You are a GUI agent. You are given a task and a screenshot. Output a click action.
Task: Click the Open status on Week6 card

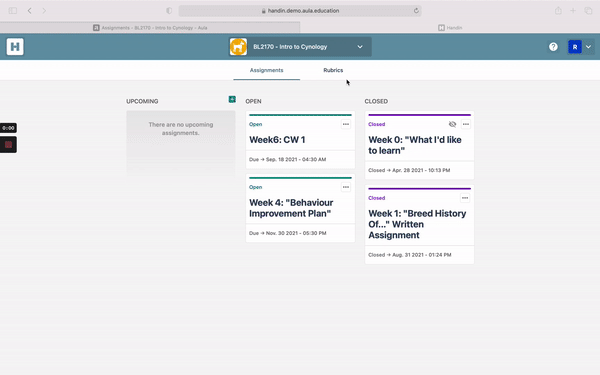click(x=255, y=124)
